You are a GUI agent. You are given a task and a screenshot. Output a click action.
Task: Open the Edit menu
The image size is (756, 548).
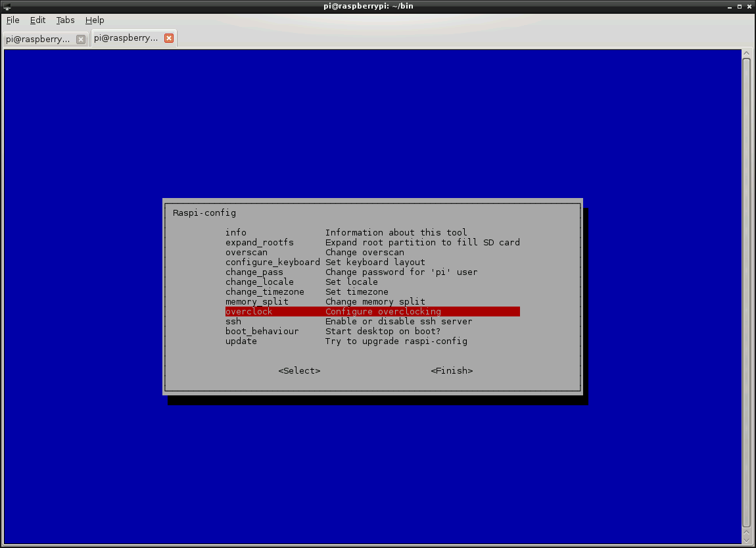point(37,20)
